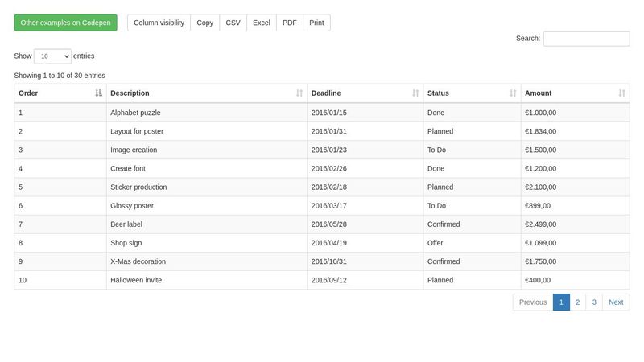
Task: Click the Previous pagination button
Action: click(533, 302)
